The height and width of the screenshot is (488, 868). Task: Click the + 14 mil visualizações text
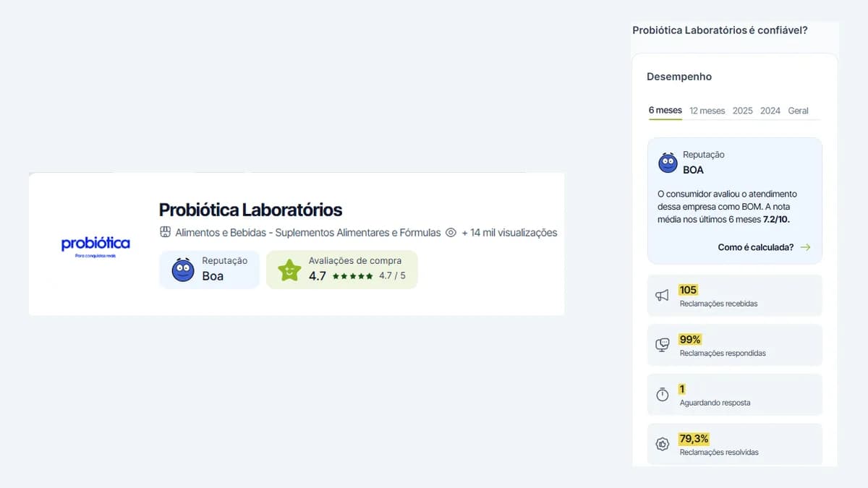pos(509,233)
